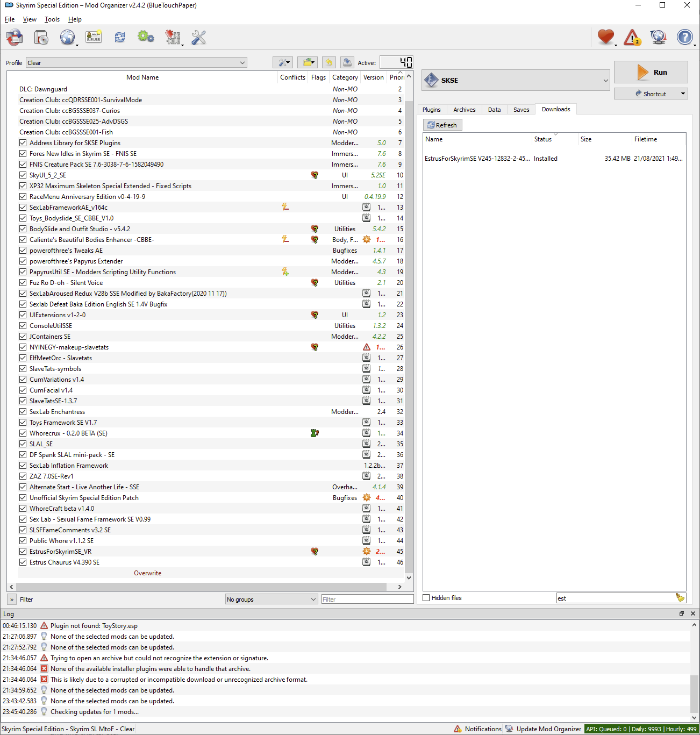Click the blue refresh arrows toolbar icon

click(x=119, y=37)
